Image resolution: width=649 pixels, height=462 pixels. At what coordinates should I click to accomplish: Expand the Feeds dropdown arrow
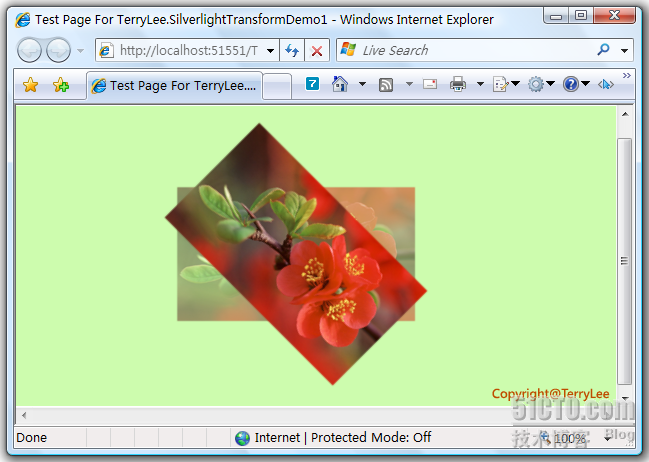point(409,84)
